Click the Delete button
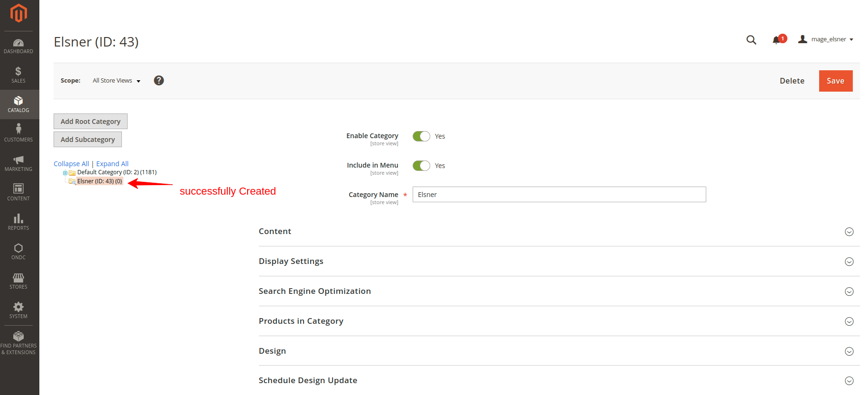This screenshot has height=395, width=868. 792,81
